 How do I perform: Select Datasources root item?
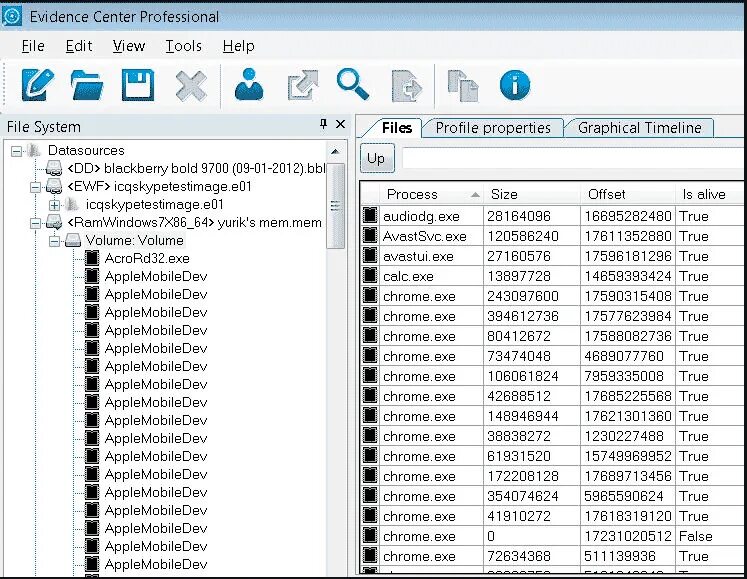click(86, 151)
